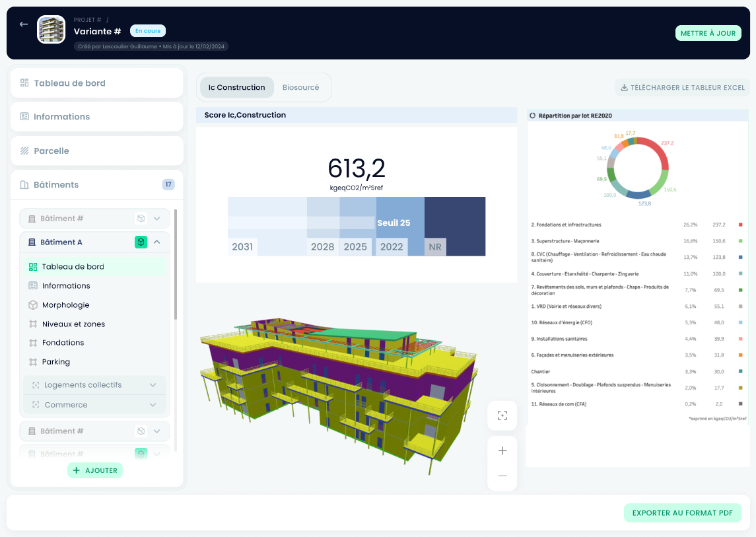This screenshot has width=756, height=537.
Task: Zoom in on the 3D model with the plus icon
Action: pyautogui.click(x=502, y=450)
